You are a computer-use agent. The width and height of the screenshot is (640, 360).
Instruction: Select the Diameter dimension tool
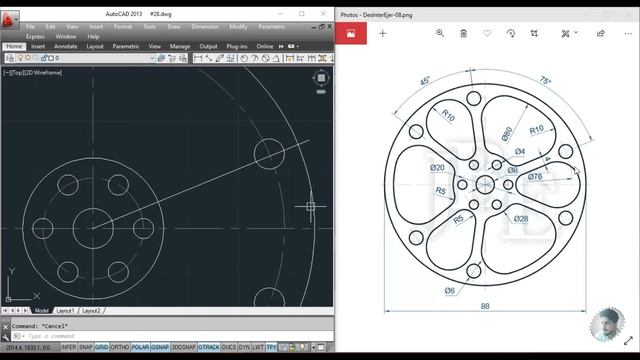266,58
